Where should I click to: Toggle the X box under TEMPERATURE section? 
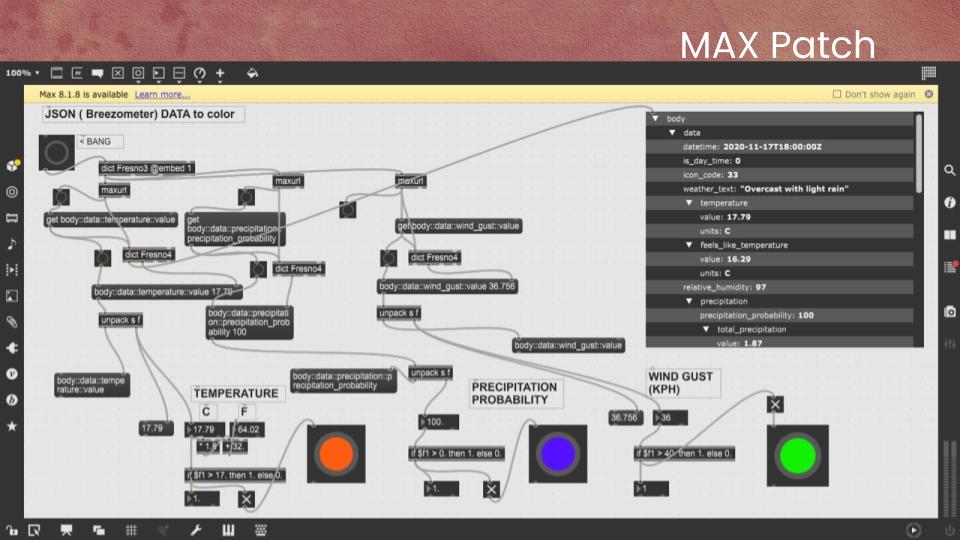(246, 499)
